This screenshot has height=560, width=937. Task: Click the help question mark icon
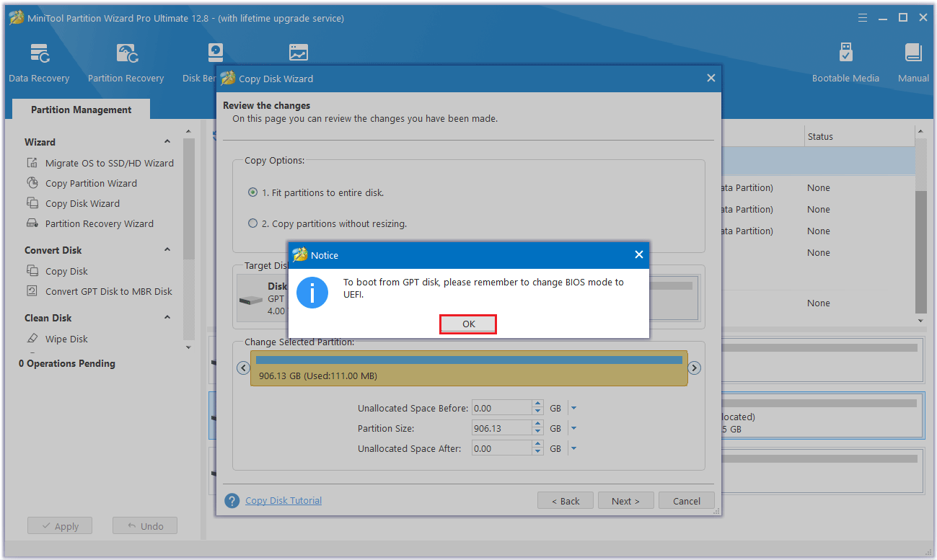(232, 500)
